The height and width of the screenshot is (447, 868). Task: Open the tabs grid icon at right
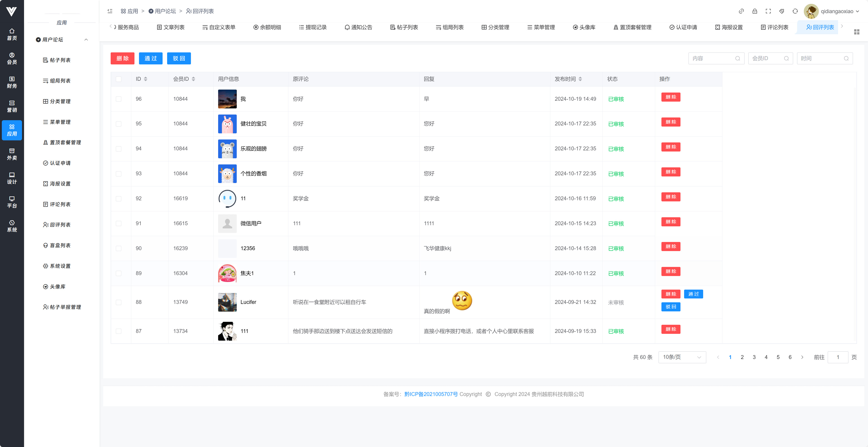(856, 32)
